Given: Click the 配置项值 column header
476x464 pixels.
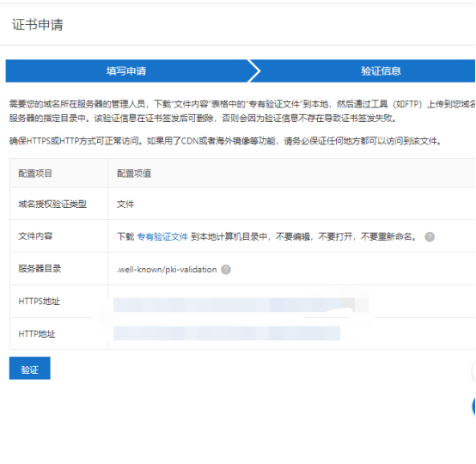Looking at the screenshot, I should coord(134,174).
